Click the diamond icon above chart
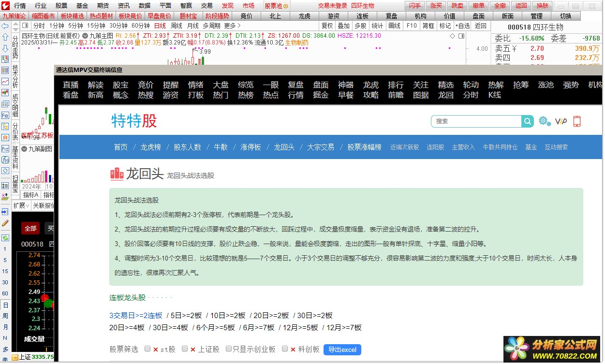This screenshot has height=364, width=605. (452, 36)
